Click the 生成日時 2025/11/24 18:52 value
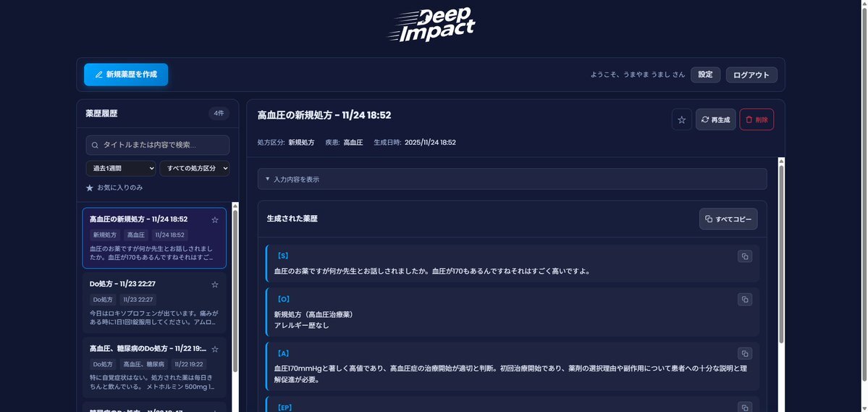868x412 pixels. tap(430, 143)
